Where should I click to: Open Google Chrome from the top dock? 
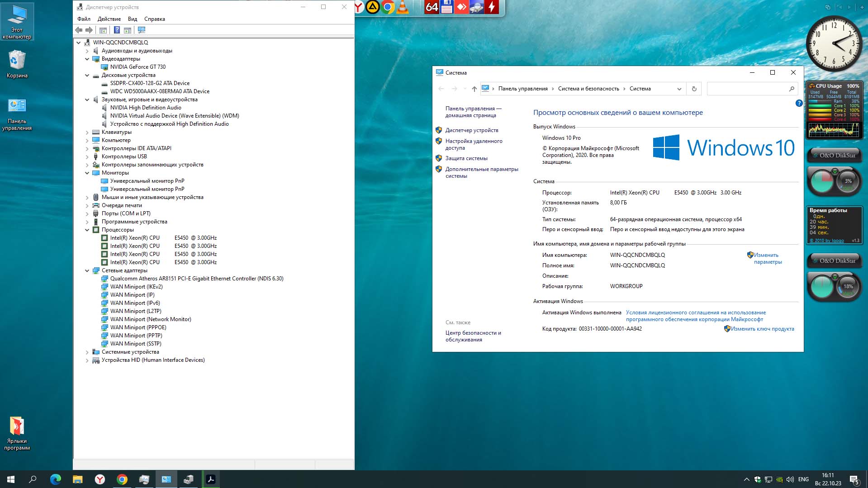coord(388,7)
